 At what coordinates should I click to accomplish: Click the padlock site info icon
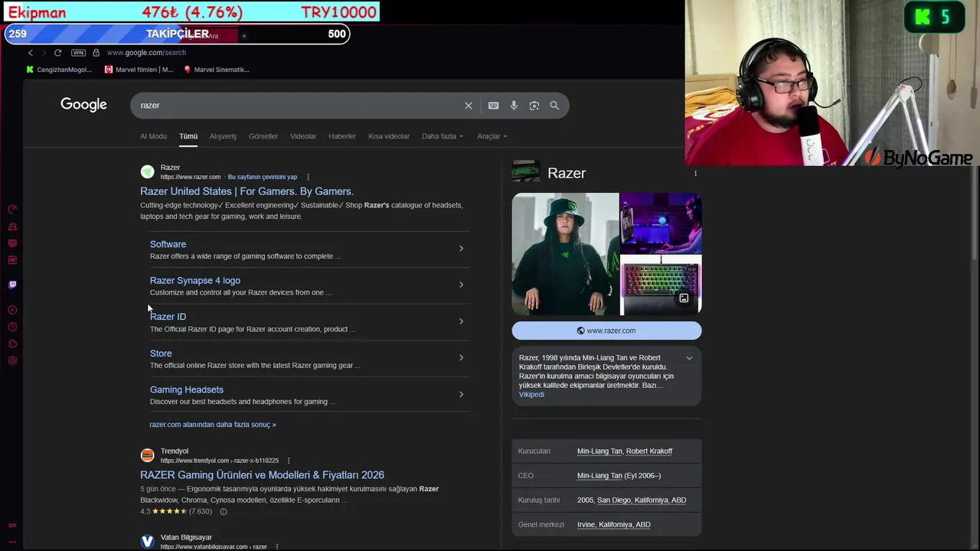96,53
